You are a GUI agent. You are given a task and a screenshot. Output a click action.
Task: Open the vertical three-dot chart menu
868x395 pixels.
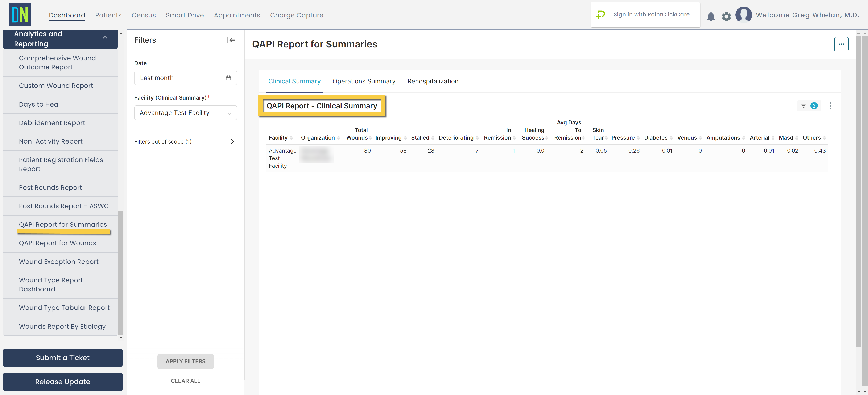830,106
